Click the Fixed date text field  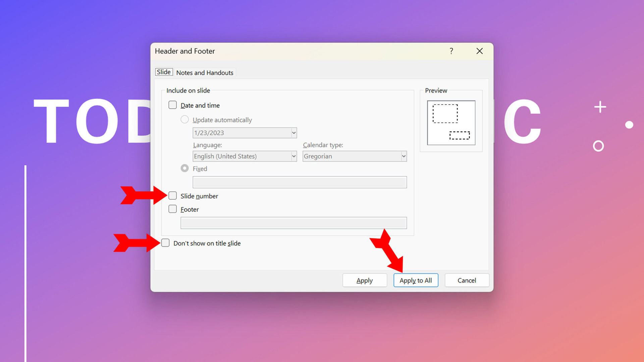coord(299,182)
